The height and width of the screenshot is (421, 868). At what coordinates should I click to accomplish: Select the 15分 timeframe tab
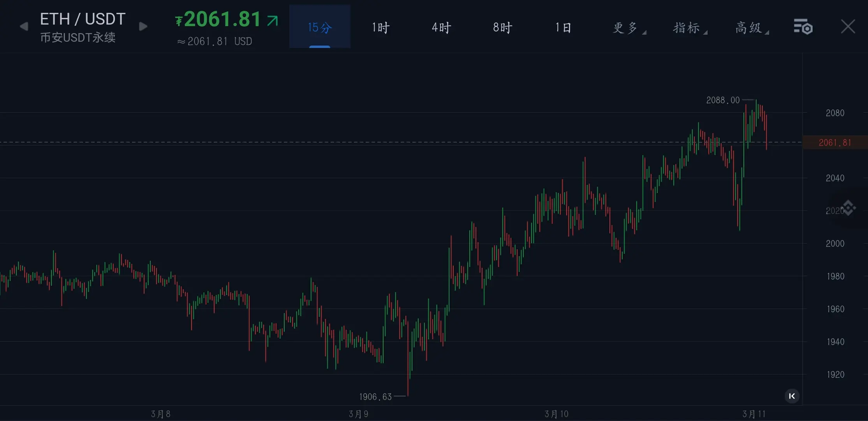[x=320, y=27]
